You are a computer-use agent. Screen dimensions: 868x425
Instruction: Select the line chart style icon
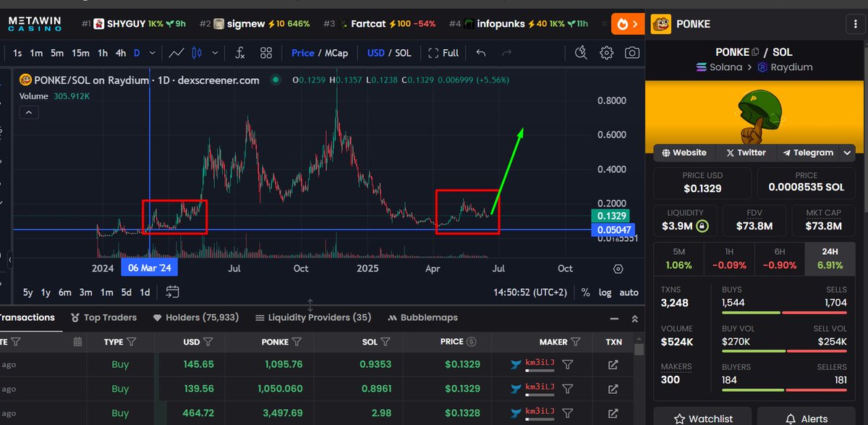tap(176, 53)
